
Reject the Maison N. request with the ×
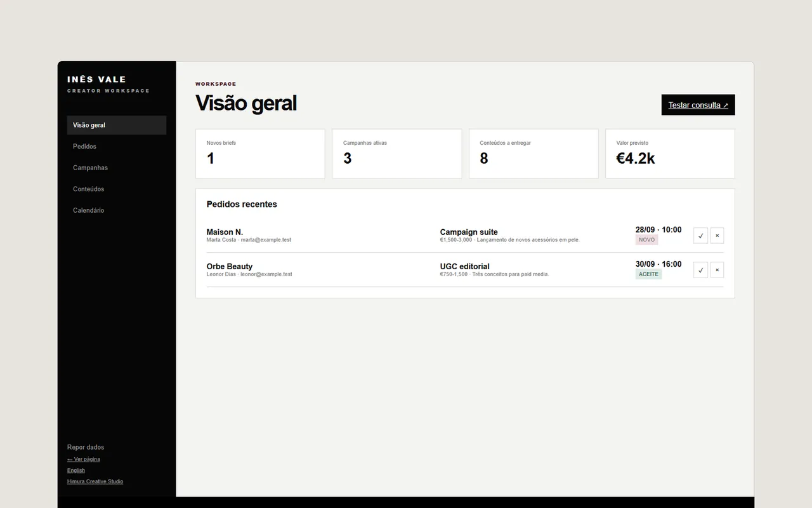[717, 236]
